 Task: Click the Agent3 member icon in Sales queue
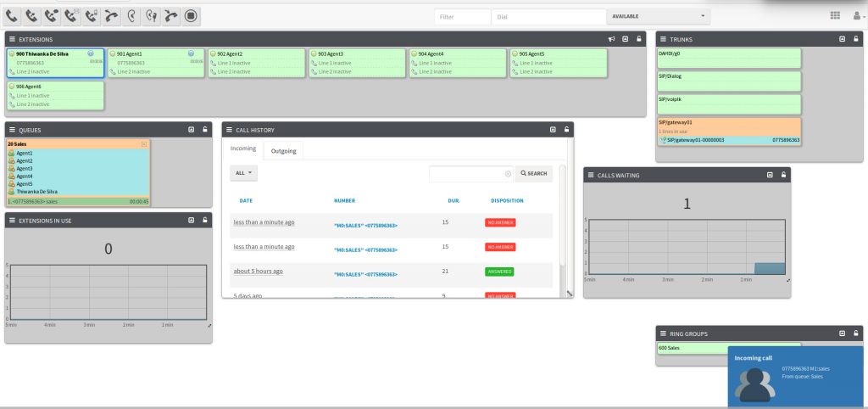point(11,169)
